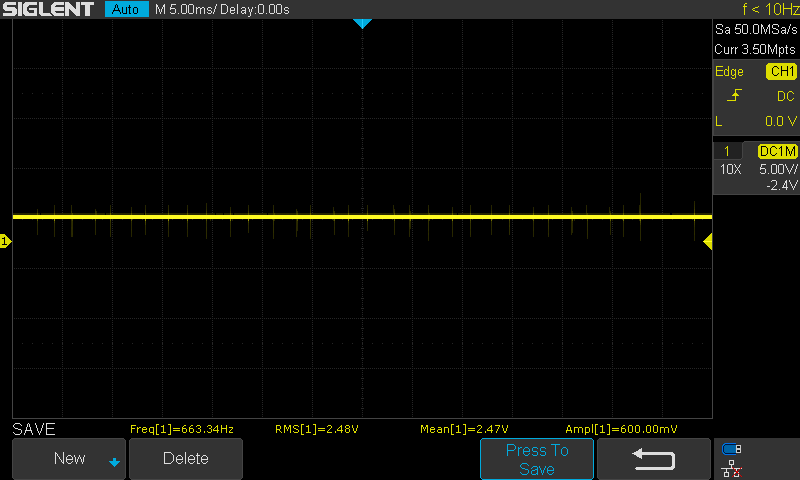Click the f < 10Hz frequency counter
The width and height of the screenshot is (800, 480).
click(x=771, y=9)
